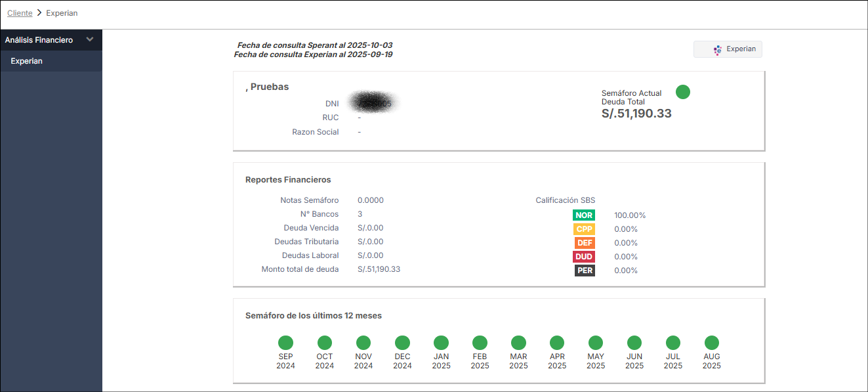Image resolution: width=868 pixels, height=392 pixels.
Task: Click the SEP 2024 semaphore circle
Action: [285, 343]
